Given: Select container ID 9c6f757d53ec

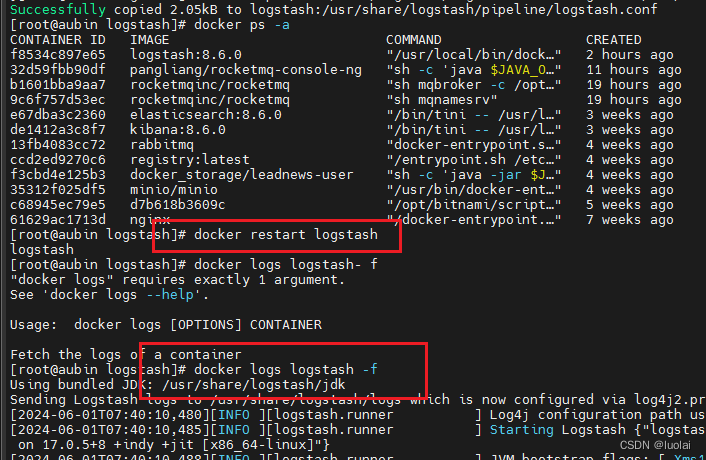Looking at the screenshot, I should pyautogui.click(x=58, y=100).
